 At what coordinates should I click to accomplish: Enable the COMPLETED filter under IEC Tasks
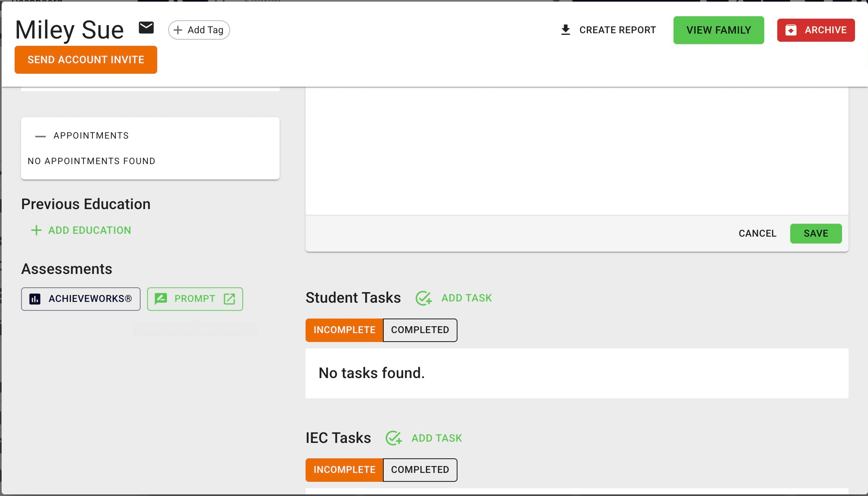click(x=420, y=470)
